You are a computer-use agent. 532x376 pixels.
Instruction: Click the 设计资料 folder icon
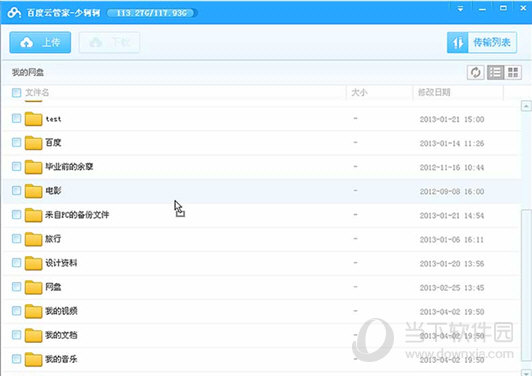33,263
